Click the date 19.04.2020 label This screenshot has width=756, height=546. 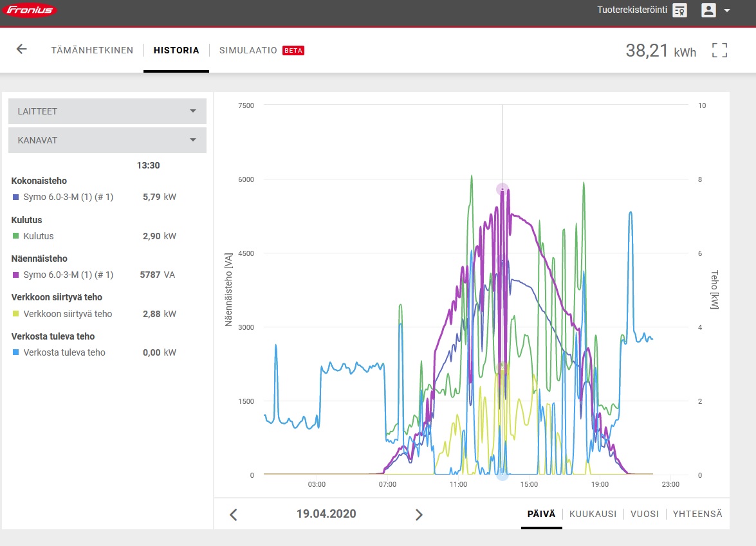[326, 514]
